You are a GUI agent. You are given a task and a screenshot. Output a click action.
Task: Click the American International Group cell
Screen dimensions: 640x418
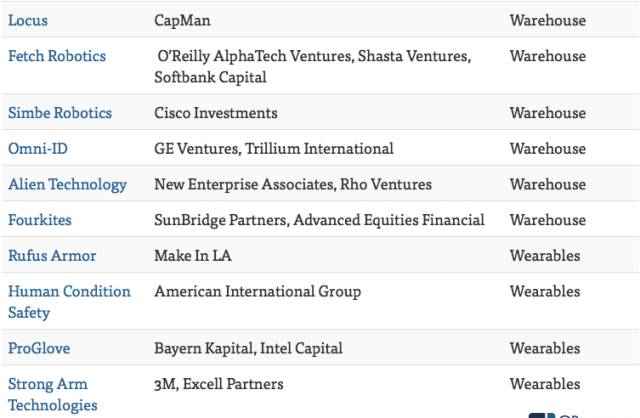click(257, 292)
